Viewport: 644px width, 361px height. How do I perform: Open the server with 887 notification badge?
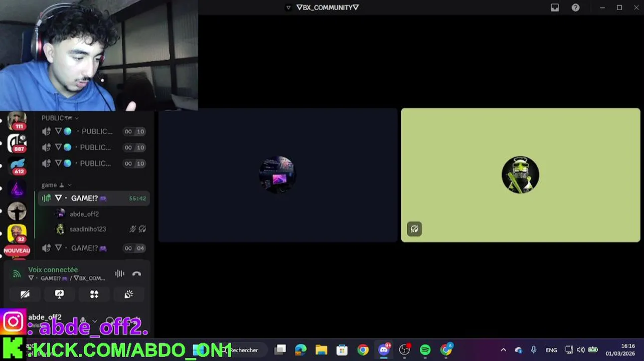click(17, 143)
